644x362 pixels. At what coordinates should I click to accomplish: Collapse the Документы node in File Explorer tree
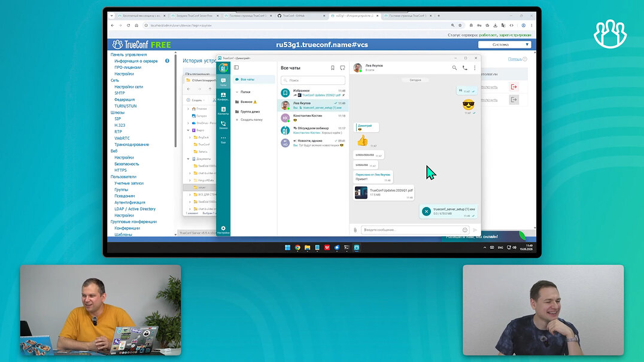pos(188,159)
